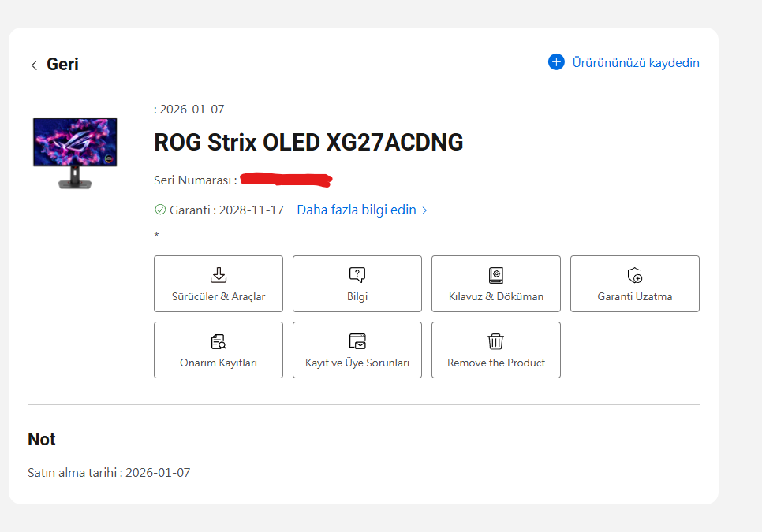The width and height of the screenshot is (762, 532).
Task: Click the mail window icon in Kayıt ve Üye Sorunları
Action: [357, 341]
